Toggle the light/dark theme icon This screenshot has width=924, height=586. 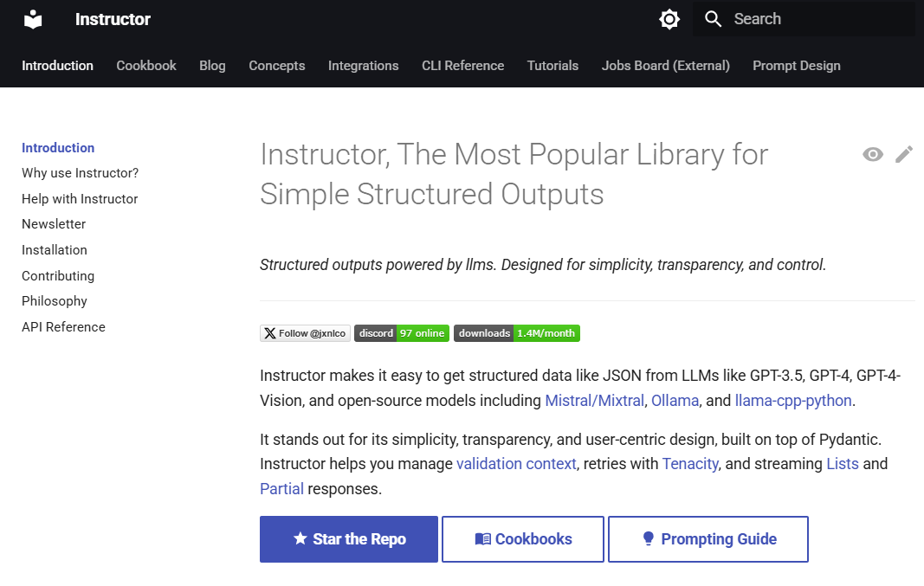(669, 19)
